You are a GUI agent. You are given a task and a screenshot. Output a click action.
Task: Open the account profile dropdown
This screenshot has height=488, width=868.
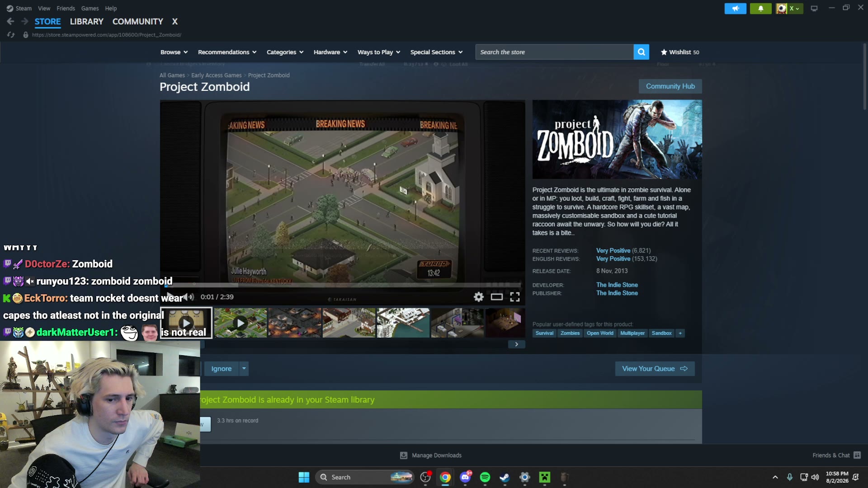789,9
